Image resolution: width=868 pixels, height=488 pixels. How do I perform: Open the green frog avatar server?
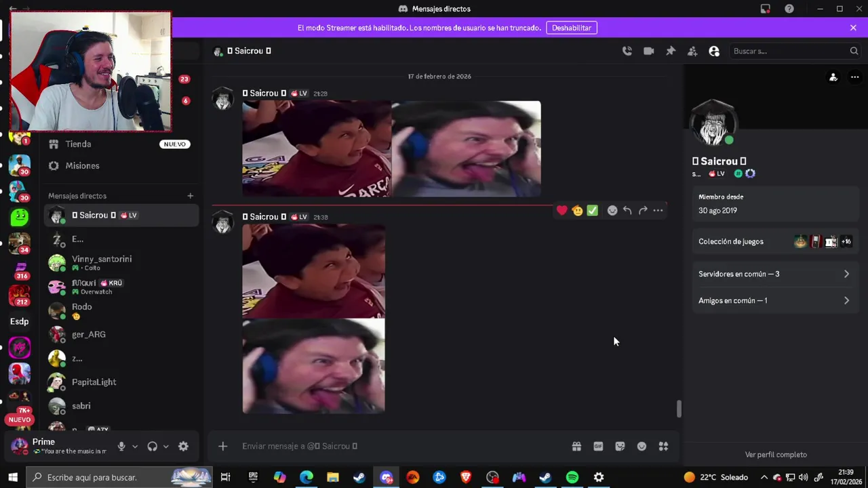pyautogui.click(x=19, y=217)
